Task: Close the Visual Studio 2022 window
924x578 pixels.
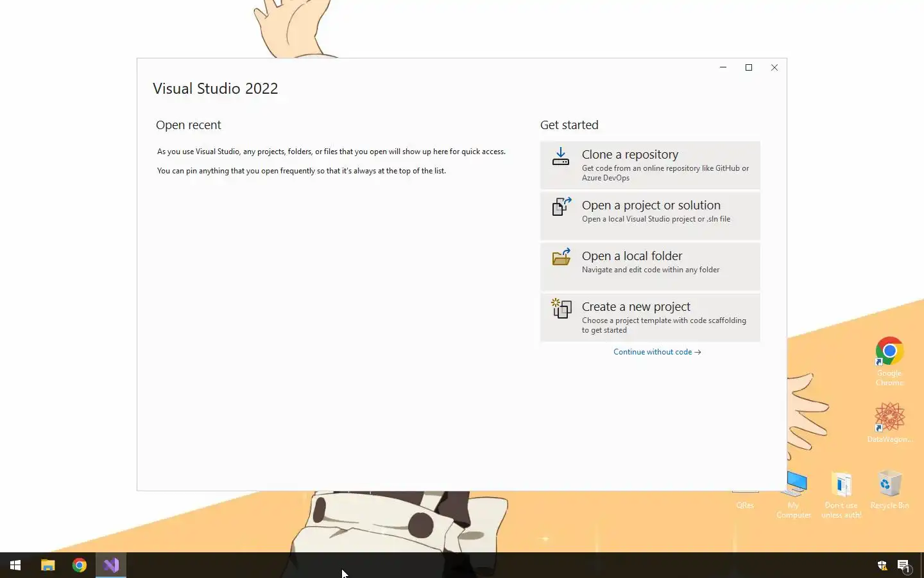Action: click(x=774, y=67)
